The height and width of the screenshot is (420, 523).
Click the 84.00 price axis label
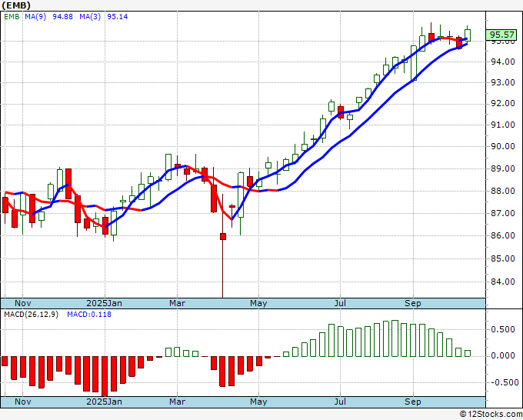(503, 282)
